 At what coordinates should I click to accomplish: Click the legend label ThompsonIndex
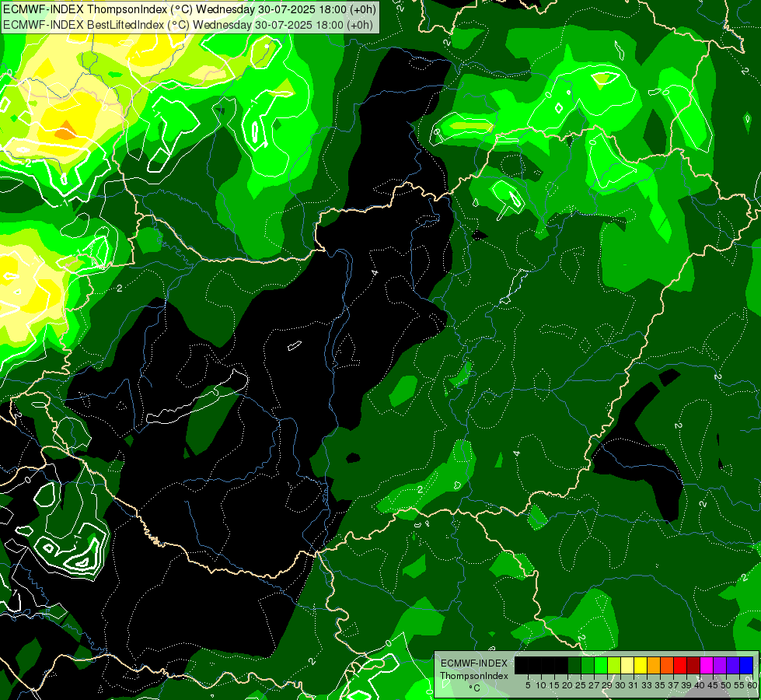474,676
